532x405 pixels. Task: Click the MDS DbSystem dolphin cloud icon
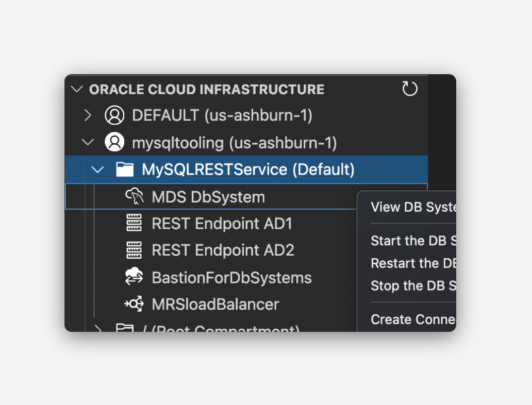[134, 196]
